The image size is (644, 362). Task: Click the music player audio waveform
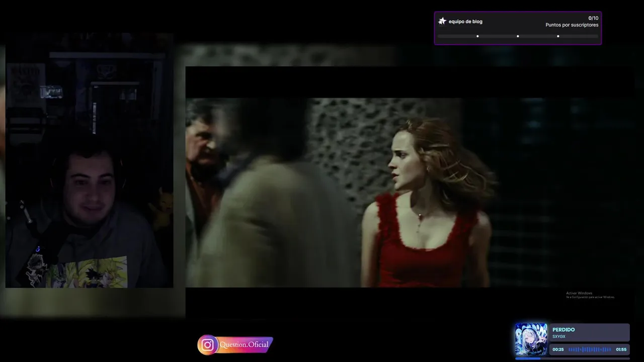click(590, 349)
